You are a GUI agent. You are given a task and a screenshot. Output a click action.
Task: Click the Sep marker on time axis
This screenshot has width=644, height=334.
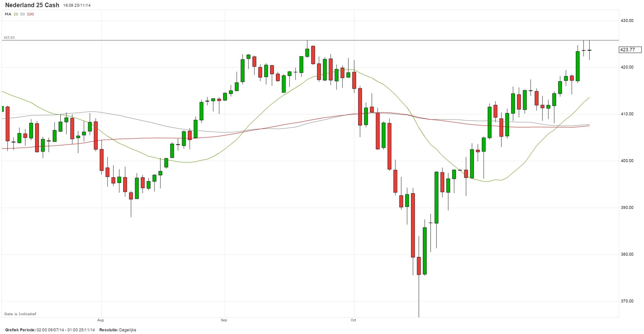[224, 320]
